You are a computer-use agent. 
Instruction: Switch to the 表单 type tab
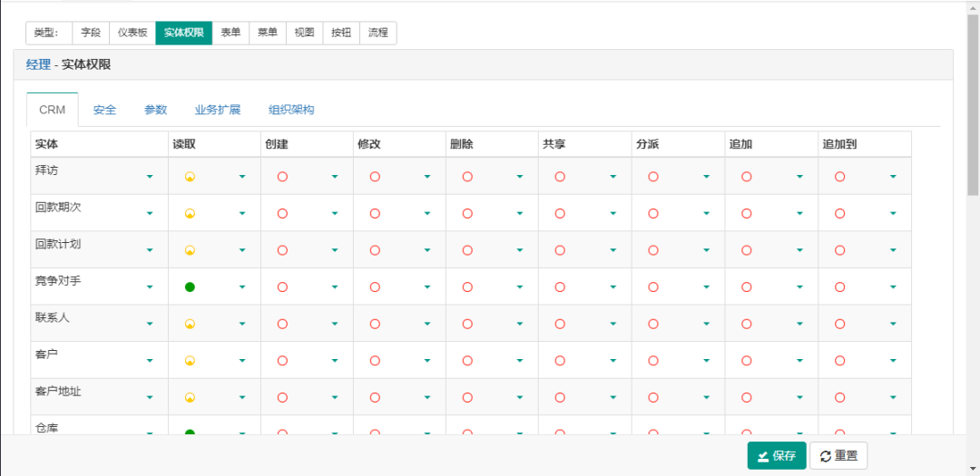point(230,34)
